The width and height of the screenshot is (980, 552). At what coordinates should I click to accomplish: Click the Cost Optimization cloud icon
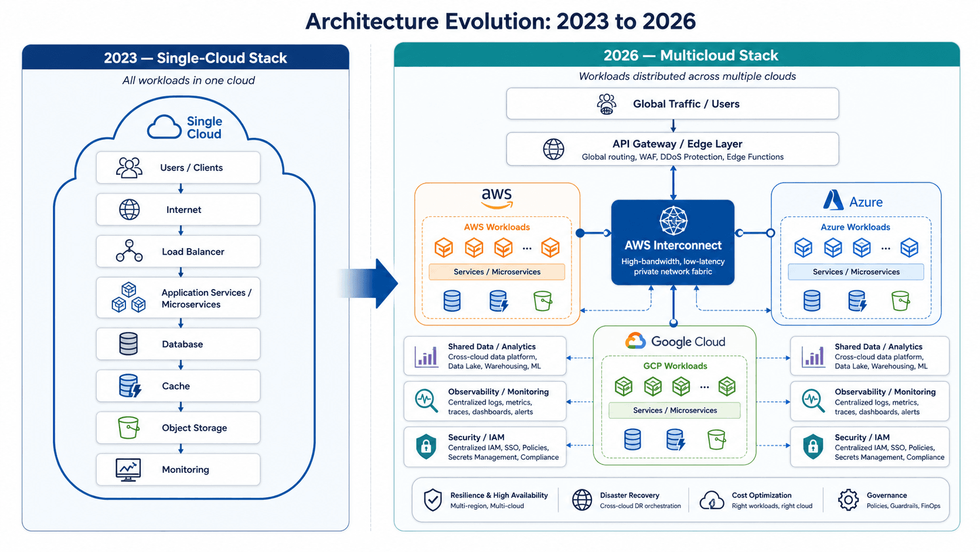(712, 500)
